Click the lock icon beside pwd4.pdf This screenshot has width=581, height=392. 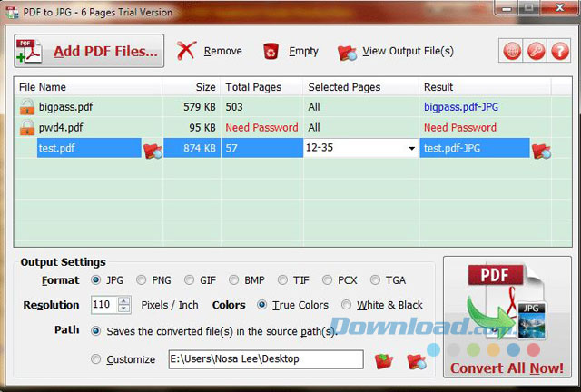click(x=27, y=127)
